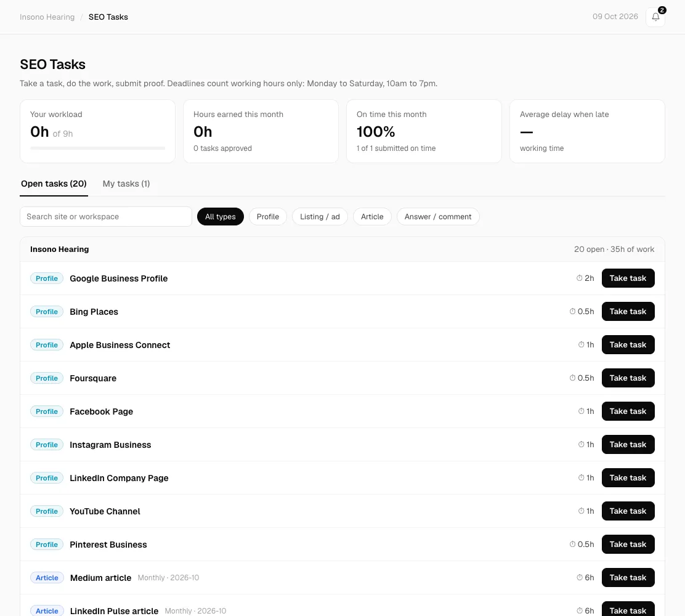Click the clock icon in Google Business Profile row
Screen dimensions: 685x616
(579, 278)
